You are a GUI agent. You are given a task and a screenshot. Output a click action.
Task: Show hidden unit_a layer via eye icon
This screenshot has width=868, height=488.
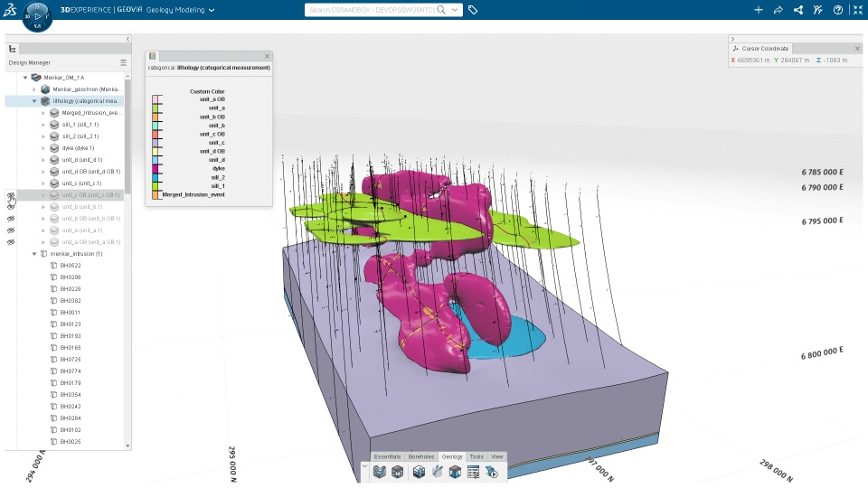[x=11, y=230]
